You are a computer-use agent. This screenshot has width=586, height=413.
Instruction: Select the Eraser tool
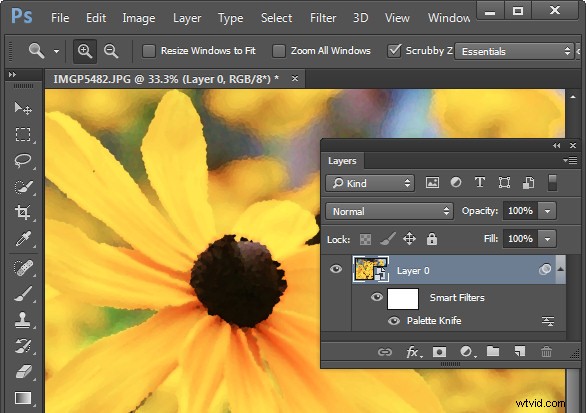[x=23, y=372]
